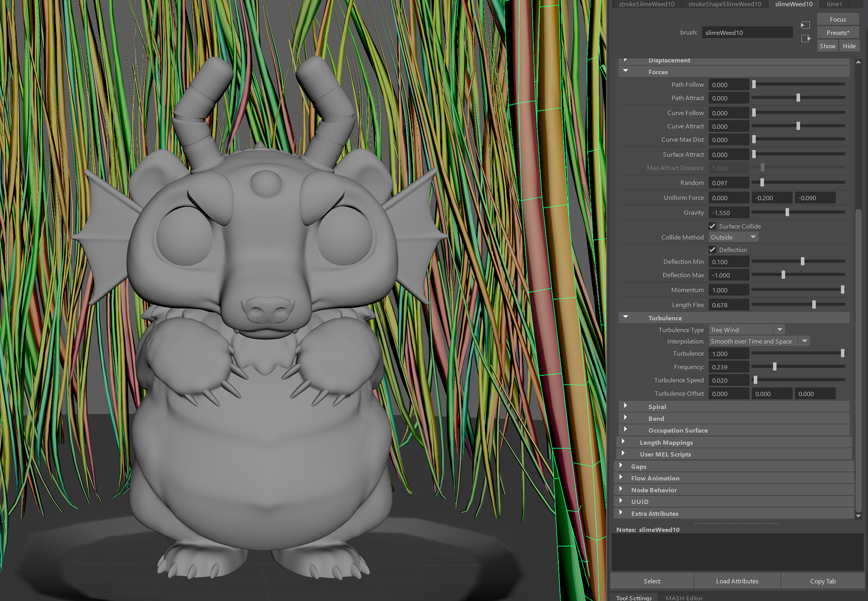Click the Show button
This screenshot has height=601, width=868.
pos(827,46)
